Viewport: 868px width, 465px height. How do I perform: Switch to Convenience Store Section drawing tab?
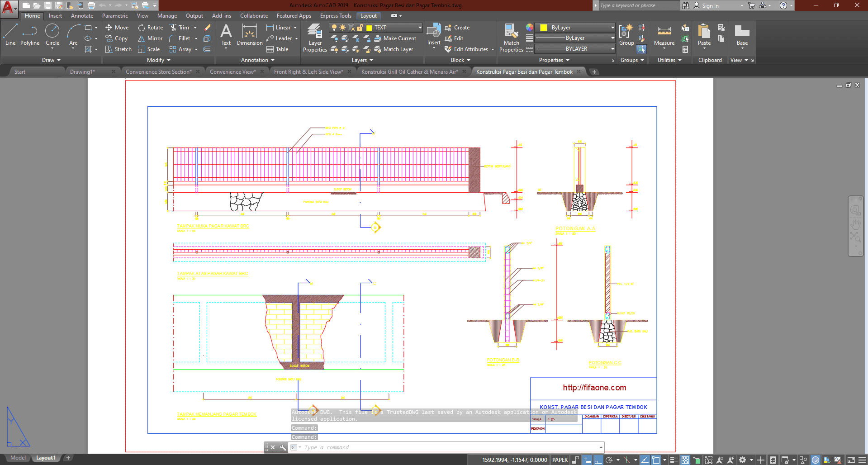(158, 72)
